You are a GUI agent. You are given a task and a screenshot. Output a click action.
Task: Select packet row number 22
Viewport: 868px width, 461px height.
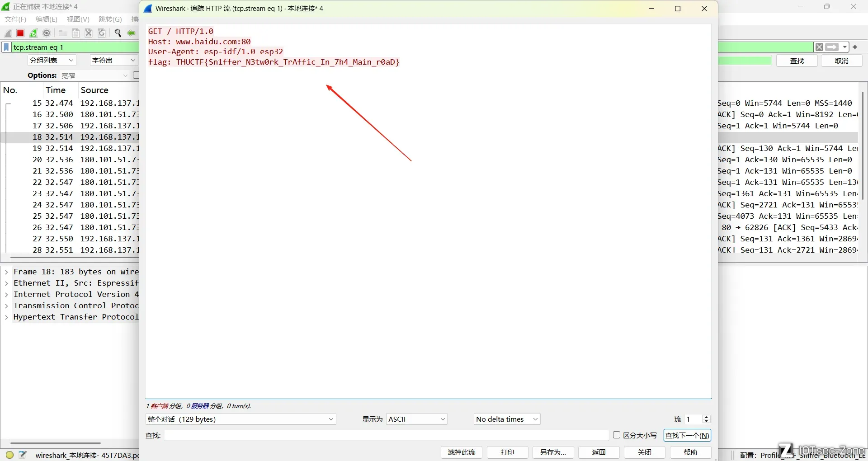tap(70, 182)
